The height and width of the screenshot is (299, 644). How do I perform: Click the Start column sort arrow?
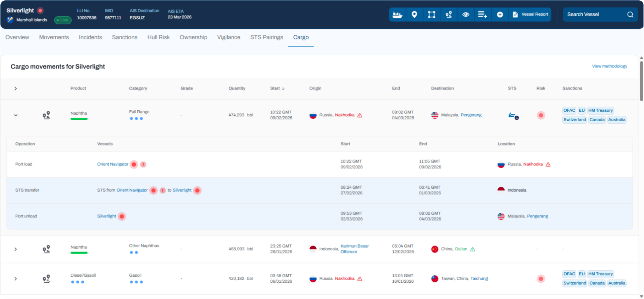[283, 89]
